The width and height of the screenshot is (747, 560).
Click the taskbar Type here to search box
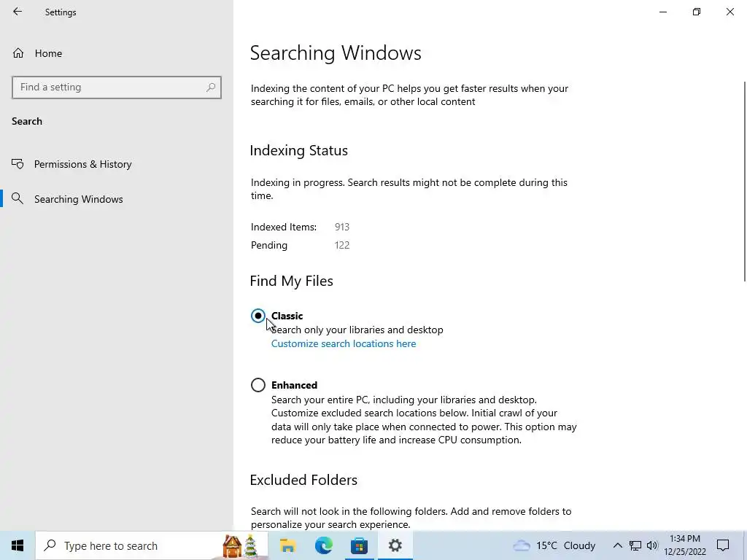pos(152,545)
